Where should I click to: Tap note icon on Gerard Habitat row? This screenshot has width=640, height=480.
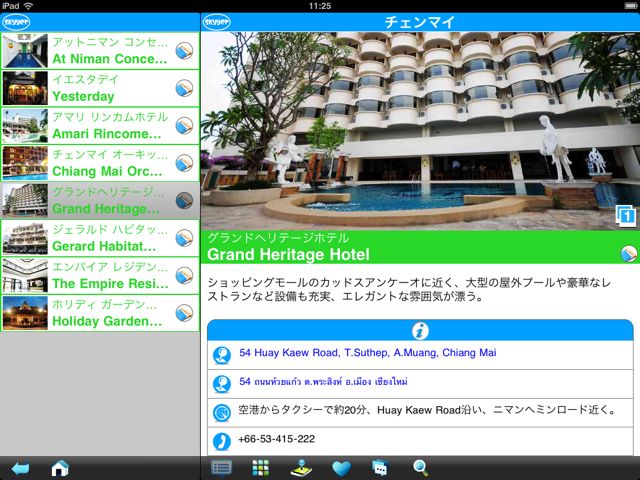[184, 238]
